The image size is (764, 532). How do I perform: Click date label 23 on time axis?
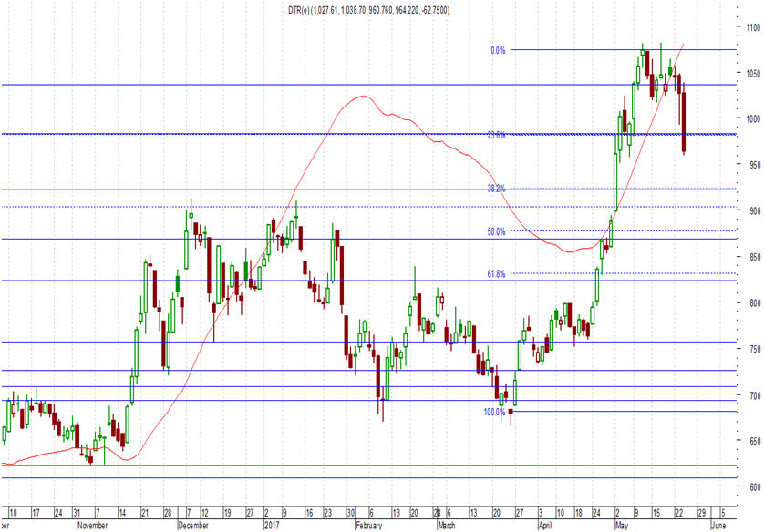click(327, 513)
